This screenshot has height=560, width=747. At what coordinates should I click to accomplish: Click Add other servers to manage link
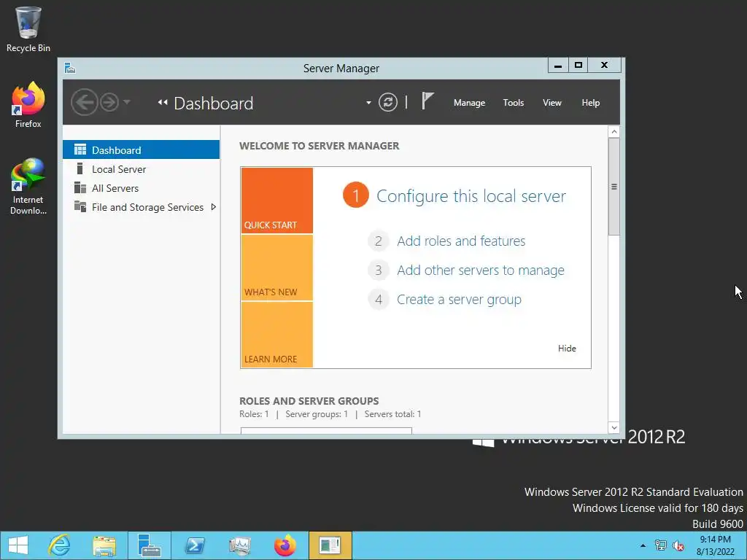[481, 270]
